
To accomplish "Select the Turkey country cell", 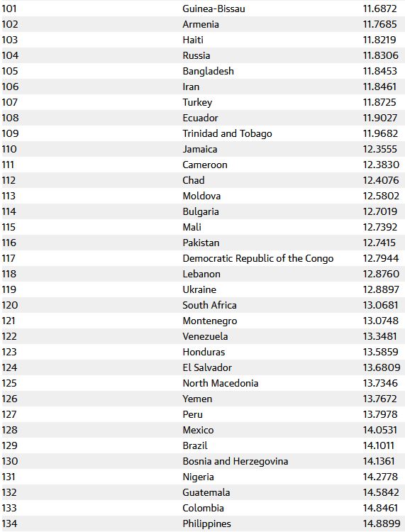I will pyautogui.click(x=197, y=102).
